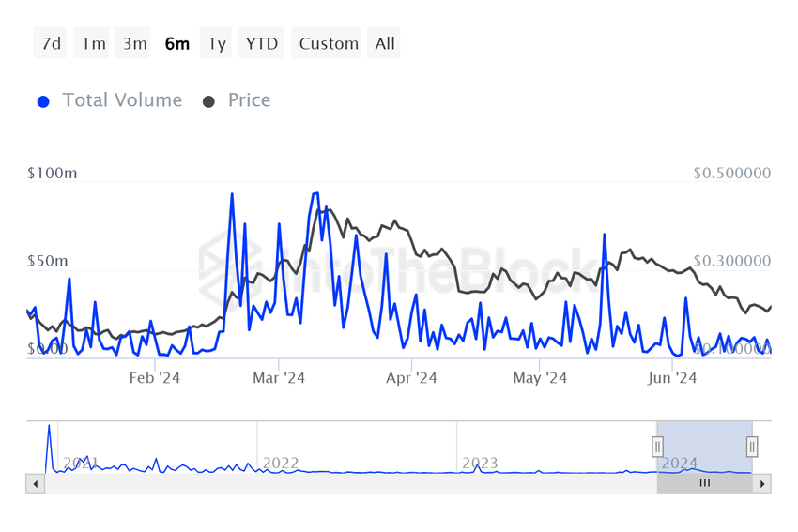The image size is (798, 532).
Task: Open the Custom date range picker
Action: [329, 43]
